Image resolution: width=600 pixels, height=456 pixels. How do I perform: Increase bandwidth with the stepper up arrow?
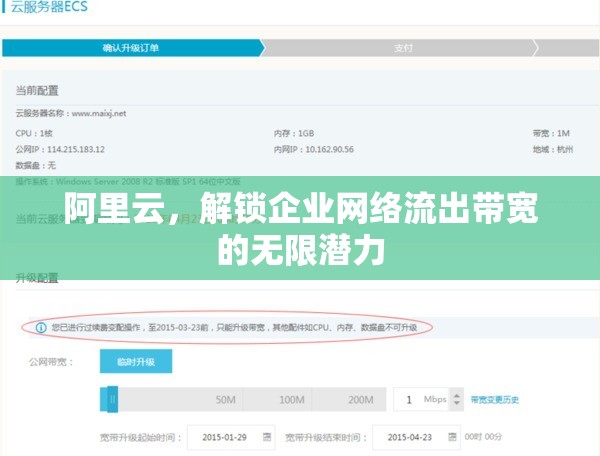[x=457, y=396]
